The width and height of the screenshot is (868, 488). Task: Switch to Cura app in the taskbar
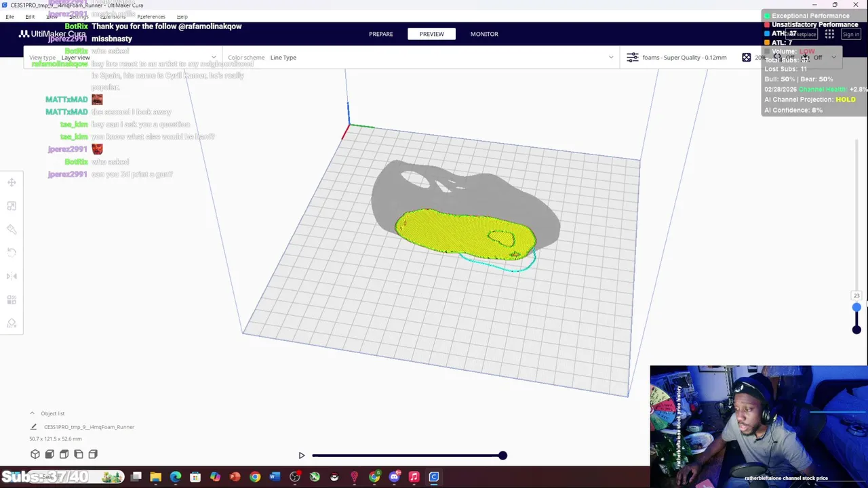click(434, 477)
